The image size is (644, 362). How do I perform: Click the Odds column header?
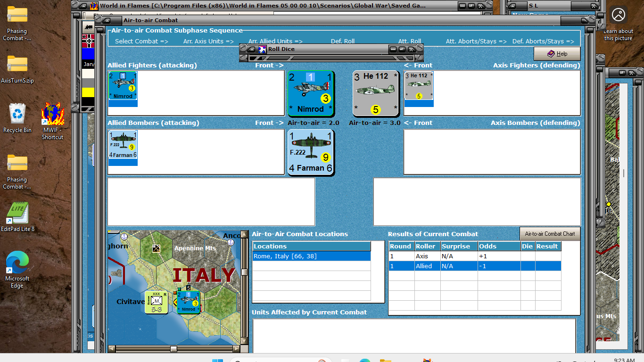[499, 246]
